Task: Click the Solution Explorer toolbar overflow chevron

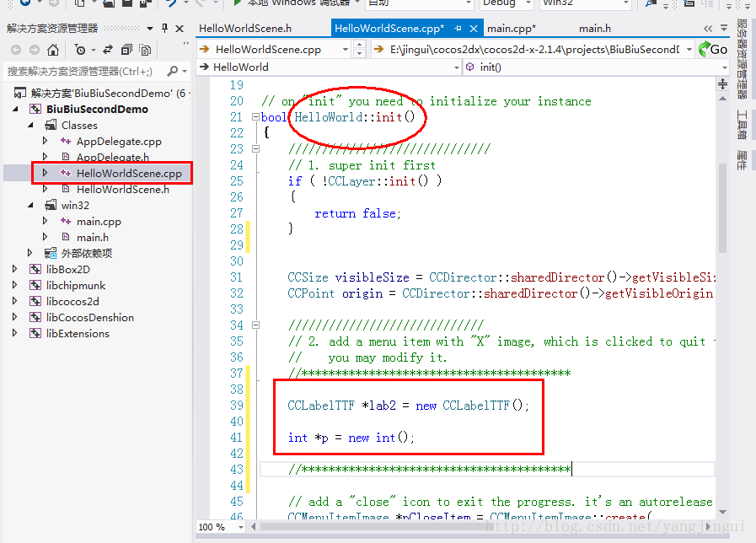Action: (x=185, y=45)
